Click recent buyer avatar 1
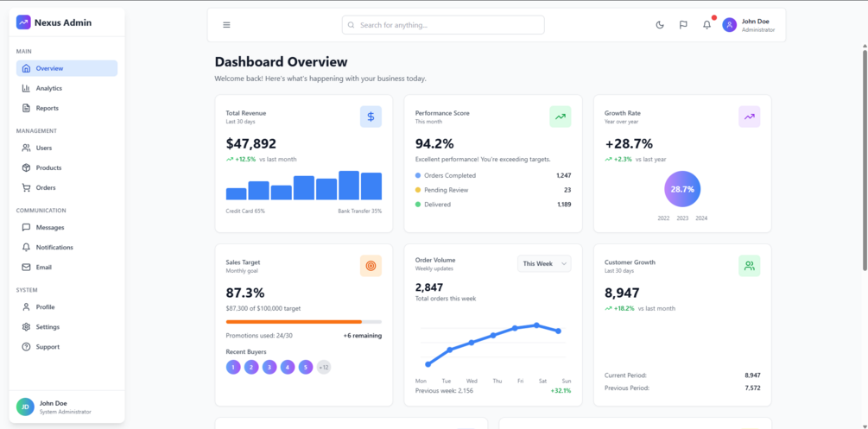Viewport: 868px width, 429px height. click(233, 367)
